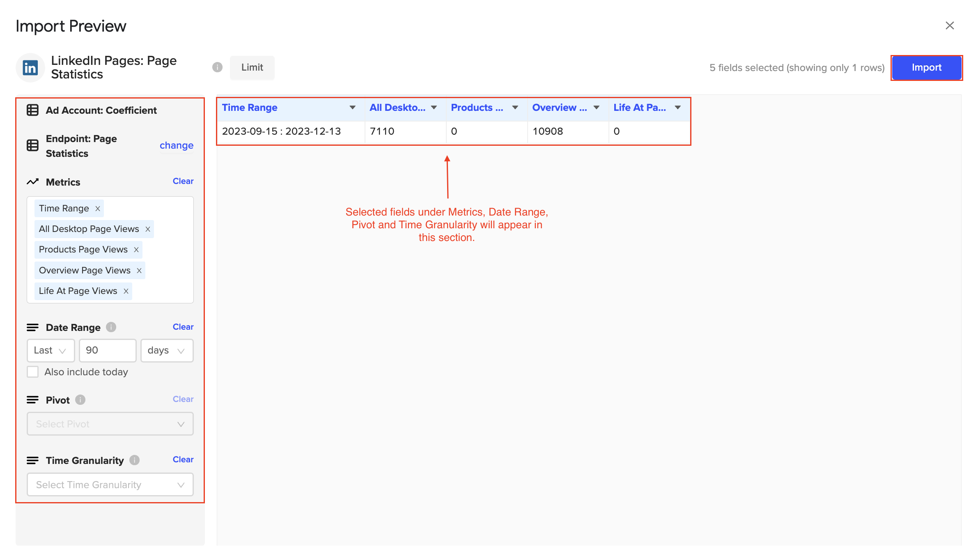Image resolution: width=978 pixels, height=560 pixels.
Task: Enable Also include today checkbox
Action: click(x=33, y=372)
